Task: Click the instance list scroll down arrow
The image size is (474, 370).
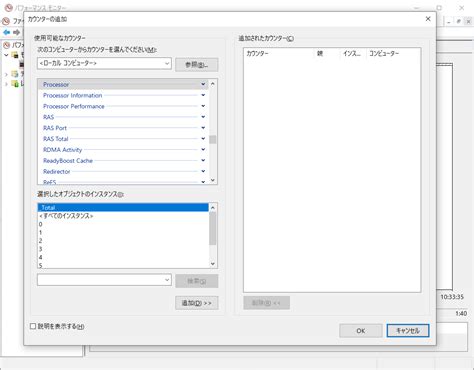Action: pos(213,264)
